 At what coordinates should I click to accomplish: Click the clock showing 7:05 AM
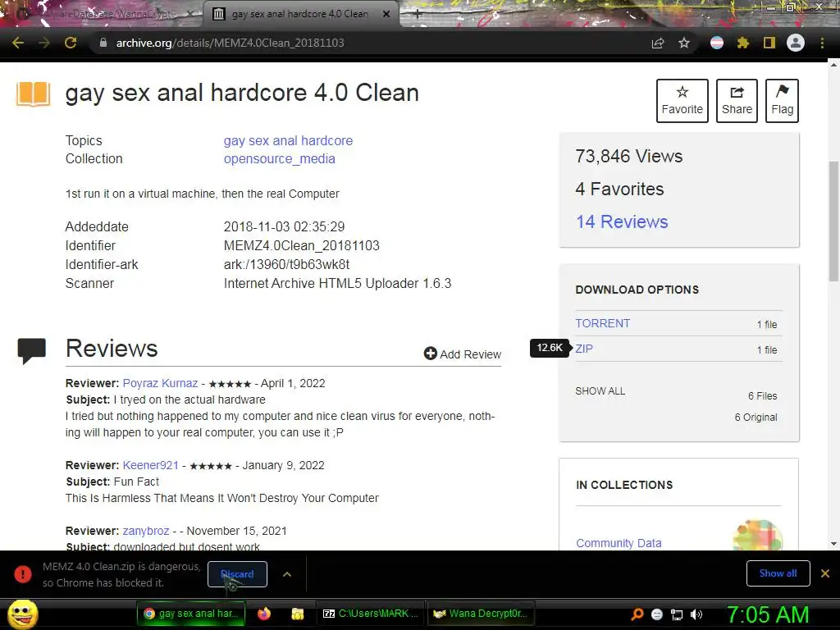tap(768, 614)
